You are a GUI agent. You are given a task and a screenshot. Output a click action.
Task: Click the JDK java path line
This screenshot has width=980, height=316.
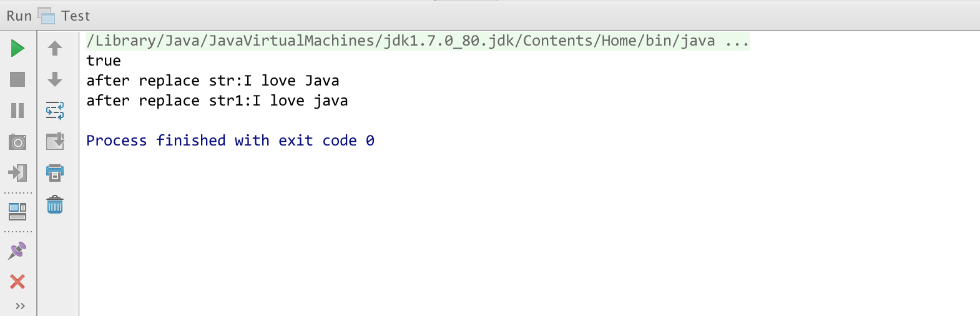point(399,41)
